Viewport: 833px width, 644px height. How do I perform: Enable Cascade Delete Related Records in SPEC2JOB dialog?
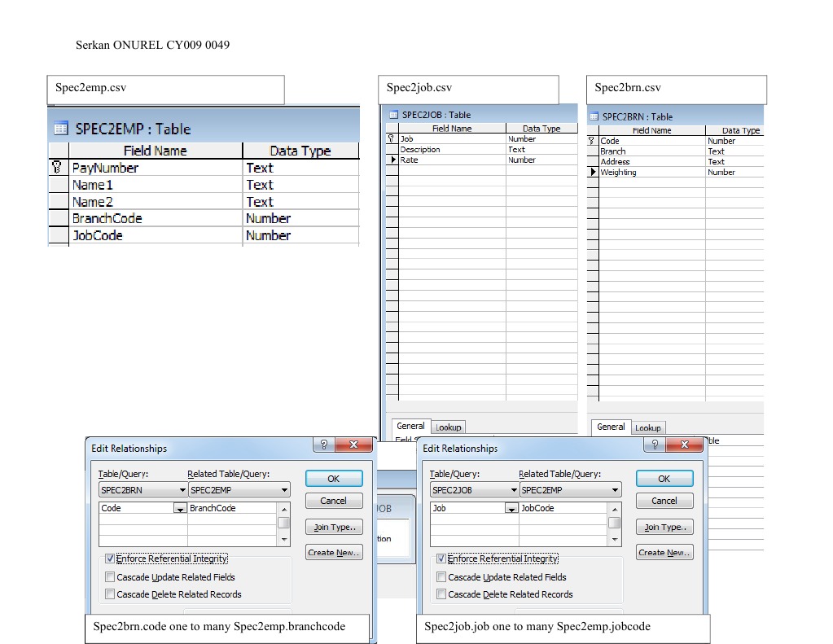click(x=441, y=594)
